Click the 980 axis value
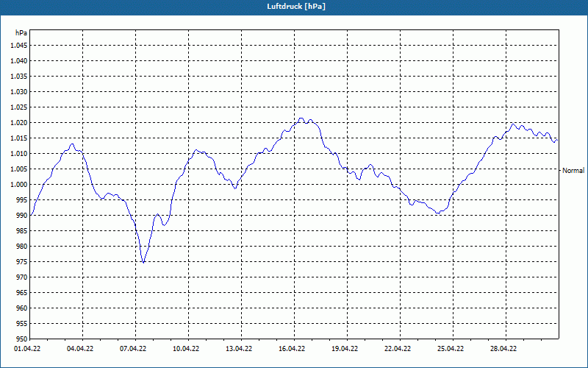Image resolution: width=588 pixels, height=368 pixels. click(x=22, y=247)
